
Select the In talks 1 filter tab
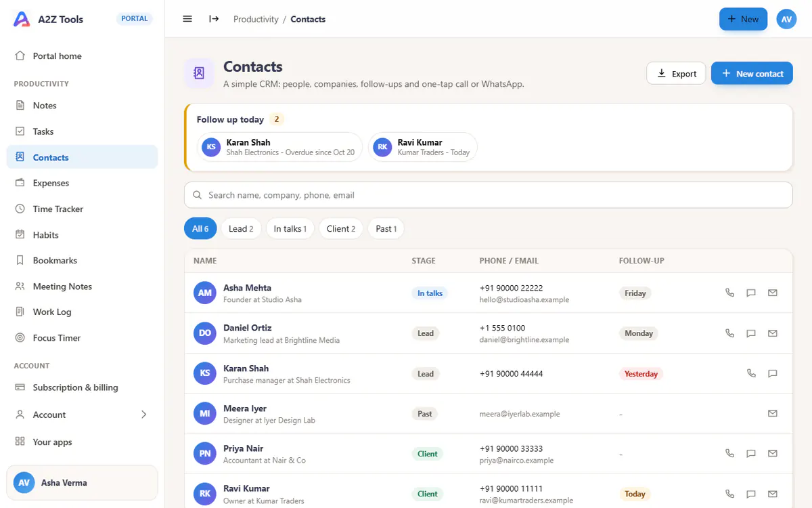(x=290, y=228)
